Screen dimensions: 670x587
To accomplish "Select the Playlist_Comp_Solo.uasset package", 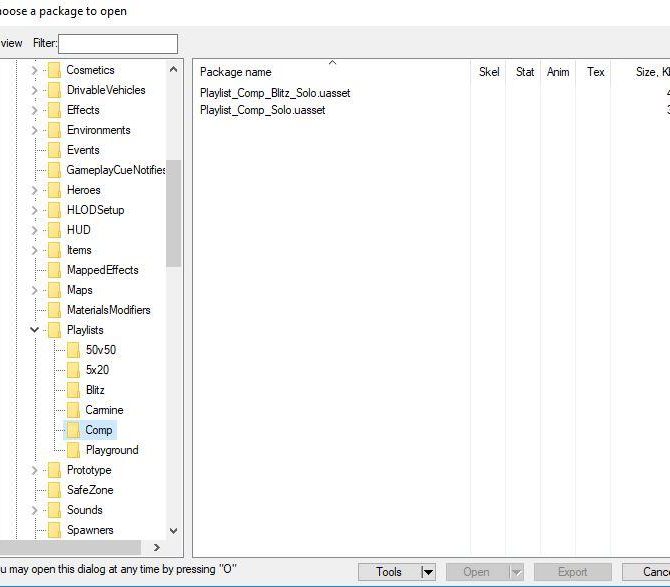I will coord(262,110).
